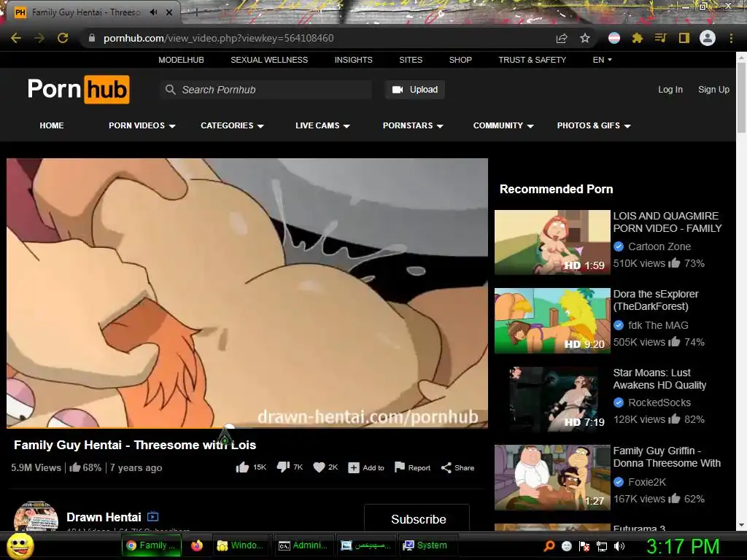The image size is (747, 560).
Task: Click into the site search input field
Action: click(266, 90)
